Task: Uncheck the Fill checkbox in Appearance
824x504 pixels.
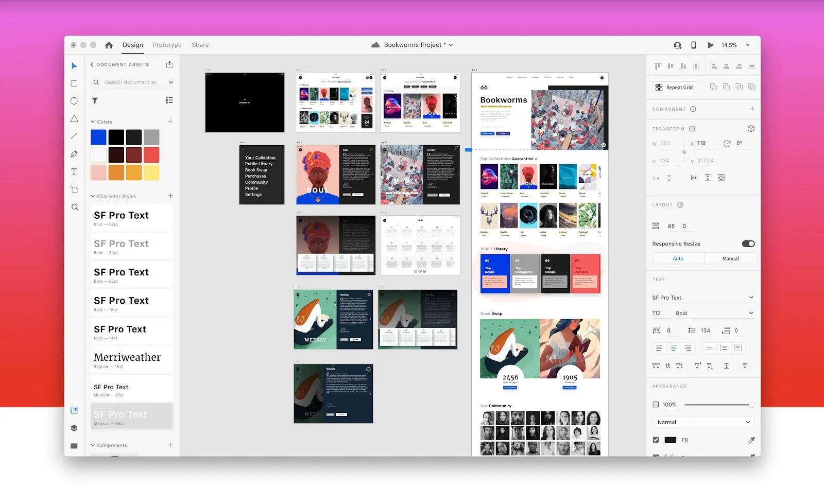Action: [x=656, y=440]
